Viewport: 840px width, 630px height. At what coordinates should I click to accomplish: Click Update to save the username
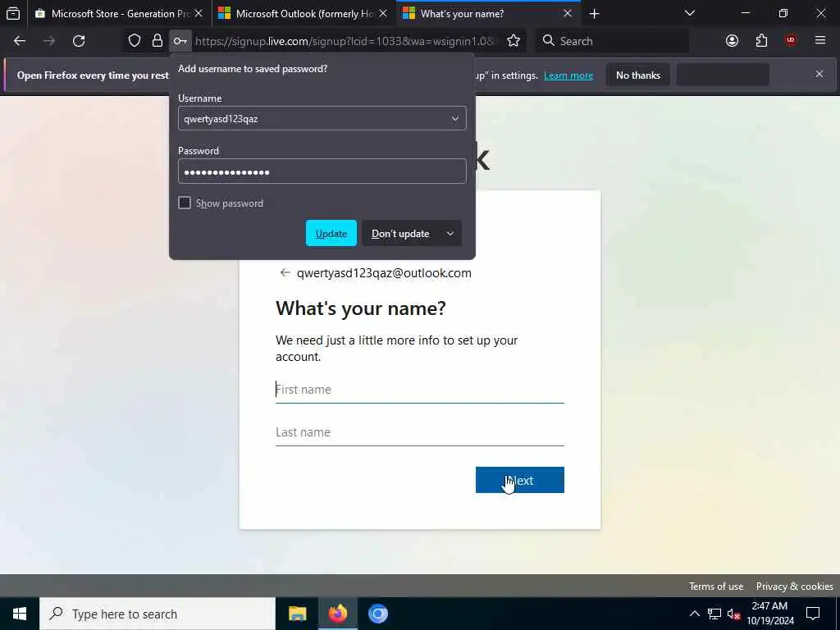point(331,234)
